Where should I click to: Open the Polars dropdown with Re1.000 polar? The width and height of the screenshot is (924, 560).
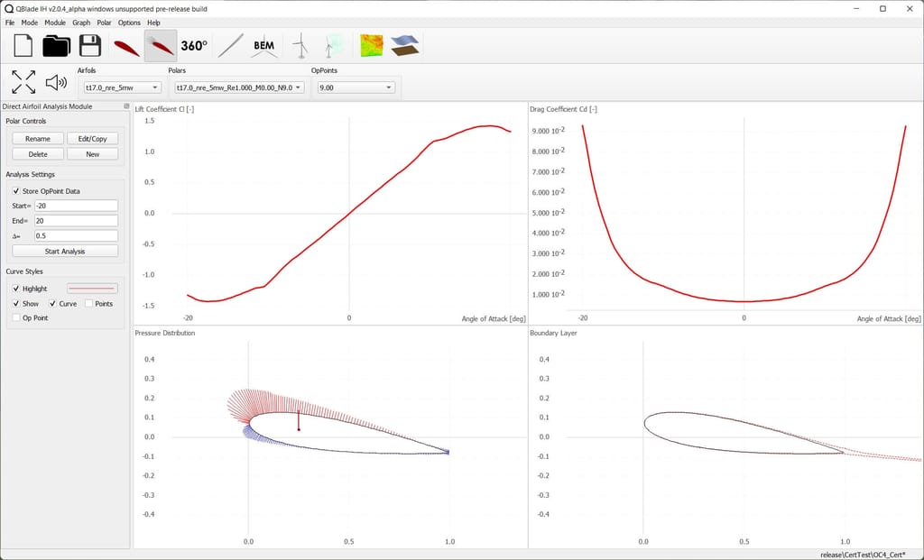pos(237,87)
